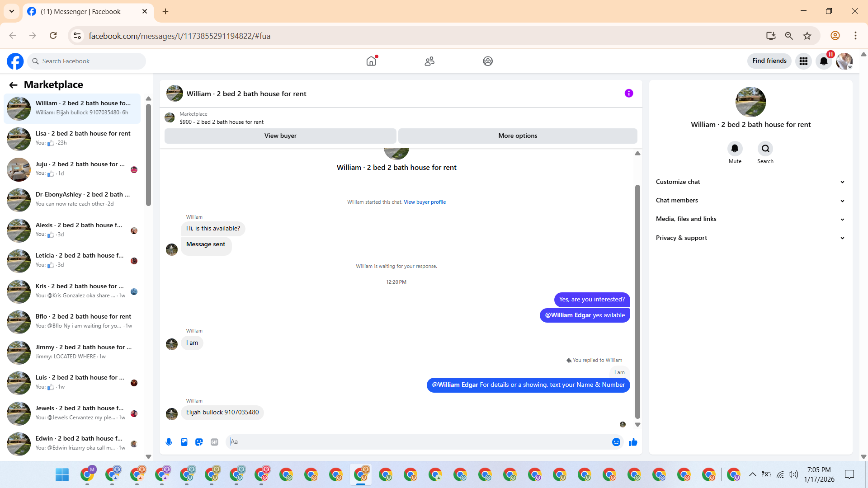Expand the Chat members section

(750, 200)
